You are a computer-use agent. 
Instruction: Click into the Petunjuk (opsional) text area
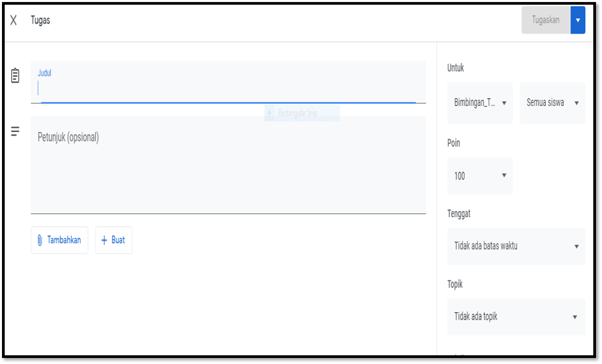point(229,165)
